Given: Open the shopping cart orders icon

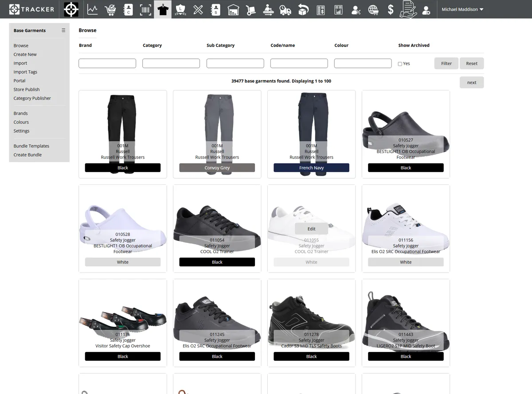Looking at the screenshot, I should pyautogui.click(x=110, y=9).
